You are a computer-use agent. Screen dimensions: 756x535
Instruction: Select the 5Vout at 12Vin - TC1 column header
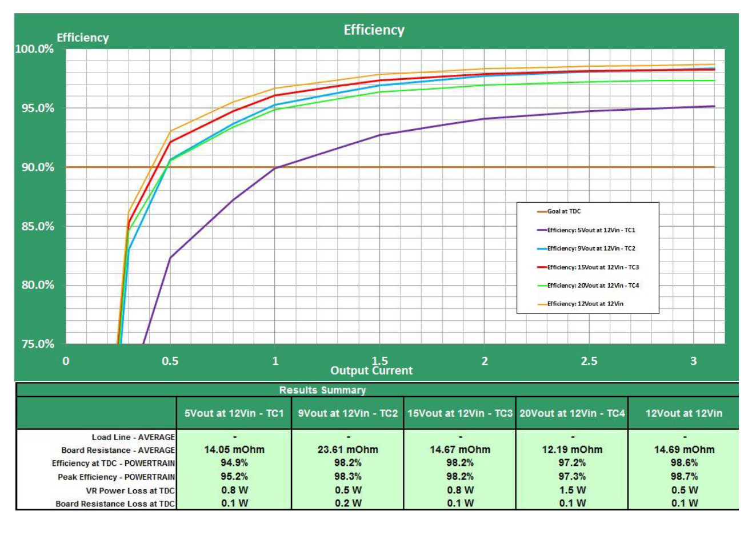tap(234, 413)
